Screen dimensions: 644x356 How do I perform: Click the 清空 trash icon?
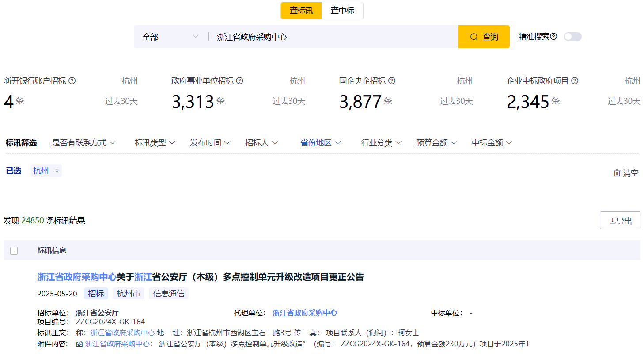click(617, 173)
